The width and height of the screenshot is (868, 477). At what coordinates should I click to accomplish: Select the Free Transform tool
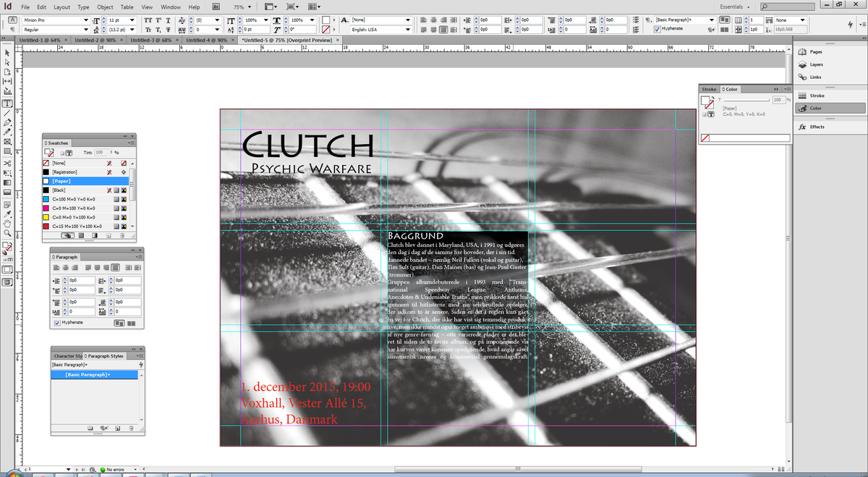tap(7, 173)
